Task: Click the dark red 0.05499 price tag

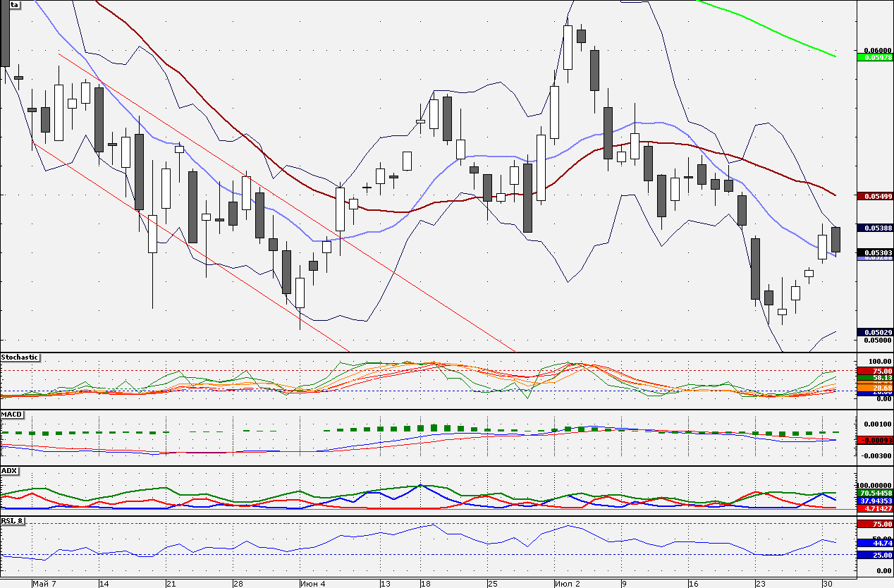Action: [x=875, y=196]
